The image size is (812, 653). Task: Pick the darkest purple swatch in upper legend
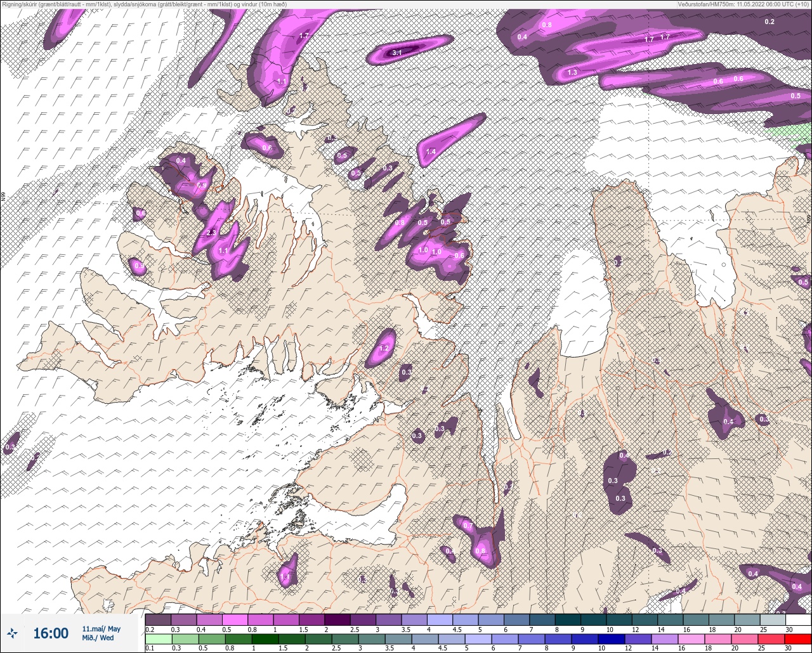(x=337, y=619)
